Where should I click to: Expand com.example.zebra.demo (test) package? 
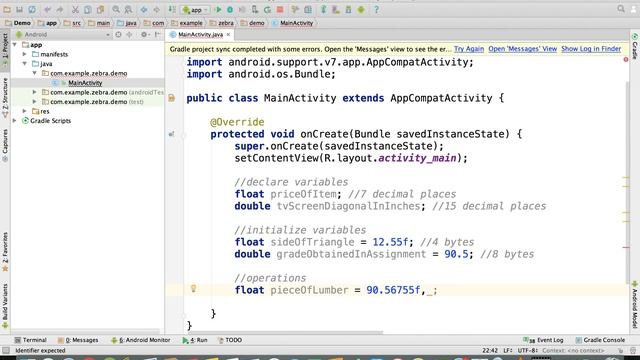click(35, 102)
